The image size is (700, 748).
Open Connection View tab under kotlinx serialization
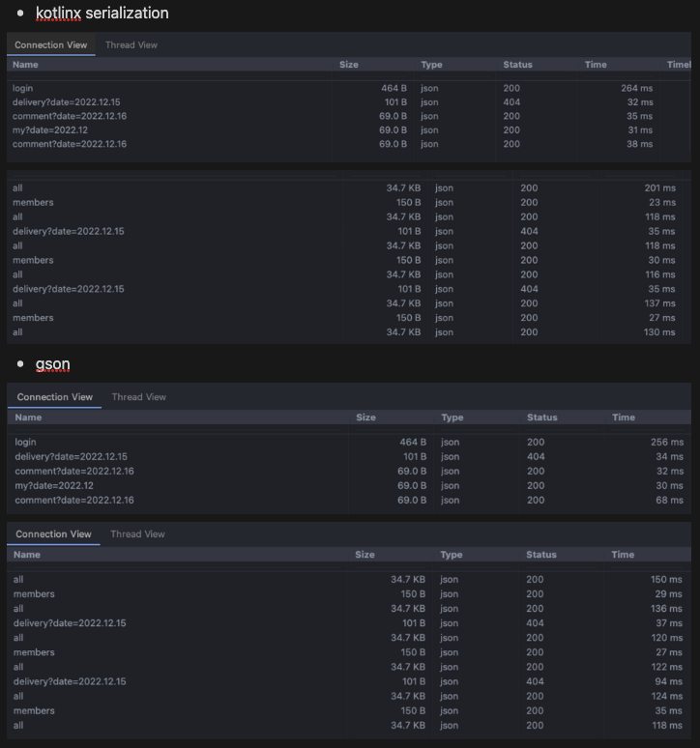(51, 44)
